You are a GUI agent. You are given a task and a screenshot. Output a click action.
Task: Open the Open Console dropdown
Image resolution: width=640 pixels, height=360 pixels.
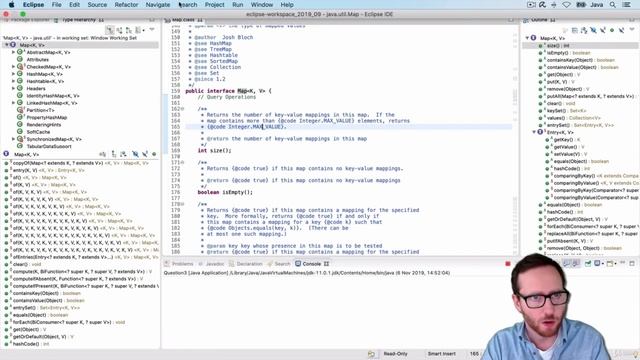[616, 264]
